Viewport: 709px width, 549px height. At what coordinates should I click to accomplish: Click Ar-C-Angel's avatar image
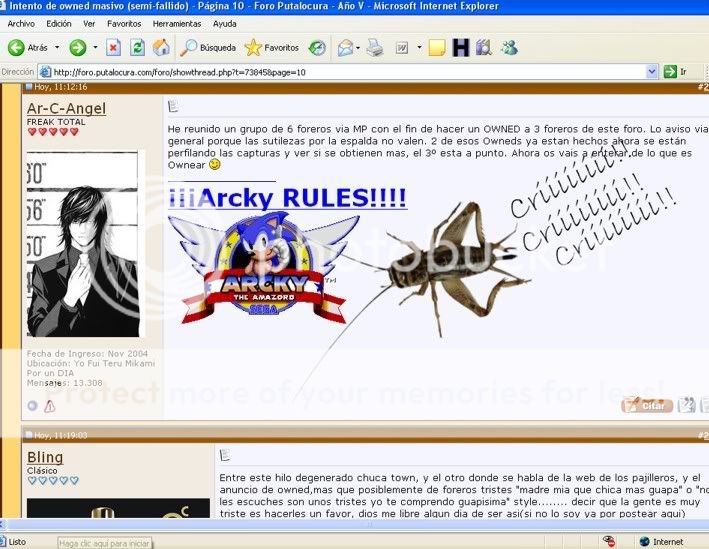[83, 244]
